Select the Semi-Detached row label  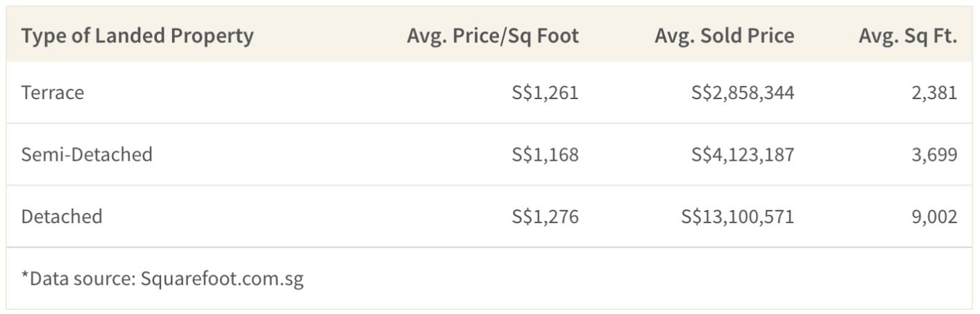pos(87,154)
